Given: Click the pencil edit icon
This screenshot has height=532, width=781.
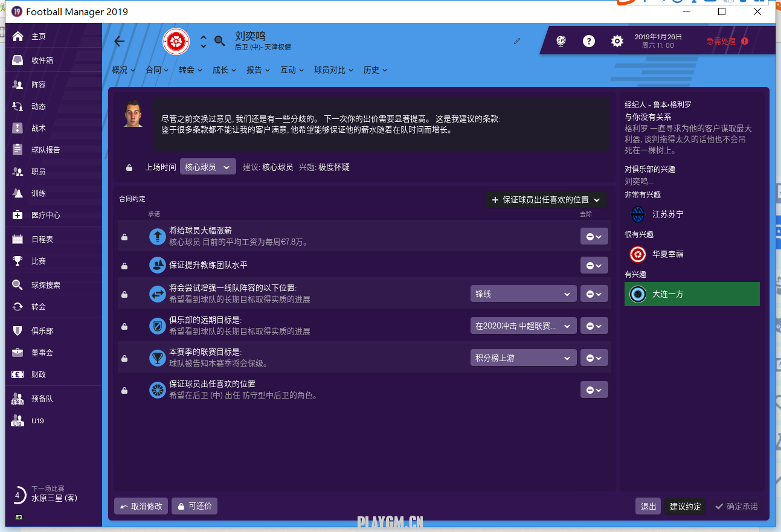Looking at the screenshot, I should pos(517,41).
